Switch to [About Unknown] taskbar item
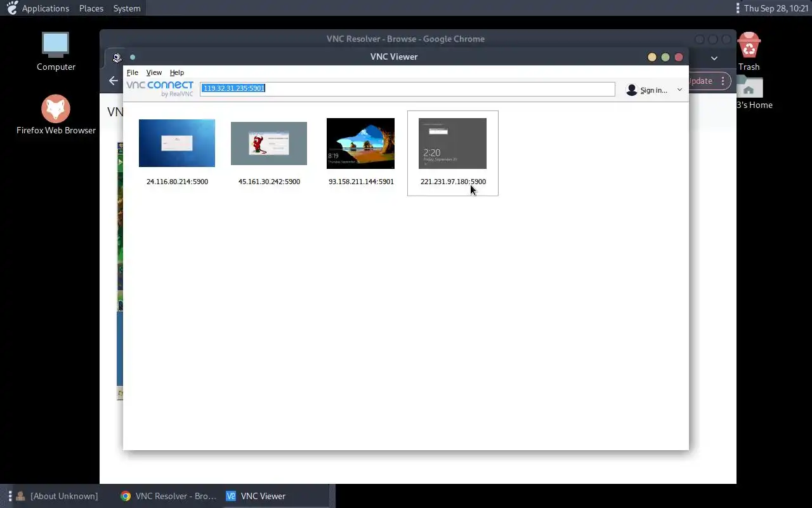The image size is (812, 508). (58, 496)
